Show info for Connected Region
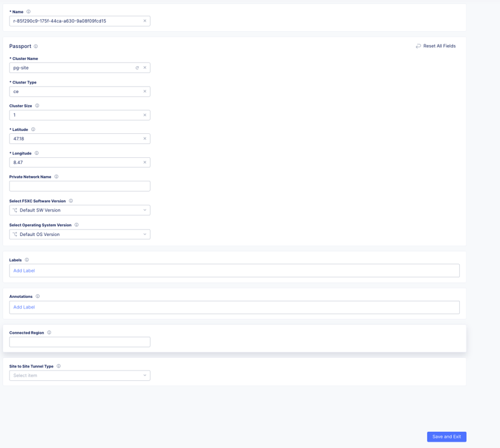The width and height of the screenshot is (500, 448). 49,332
